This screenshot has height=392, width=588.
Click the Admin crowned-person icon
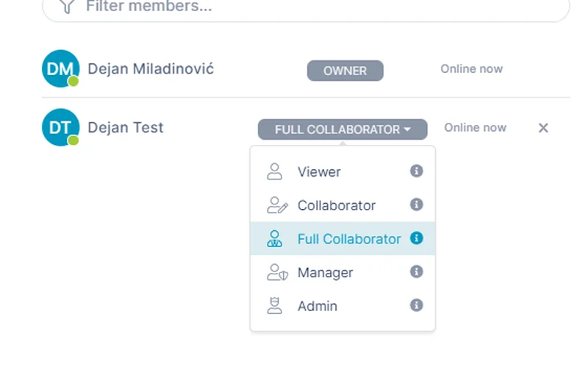click(x=275, y=306)
